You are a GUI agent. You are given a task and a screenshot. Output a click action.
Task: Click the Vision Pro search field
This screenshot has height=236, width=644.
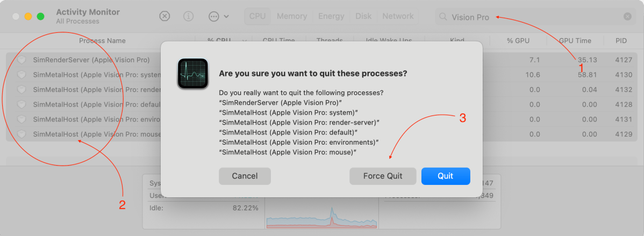pos(532,17)
